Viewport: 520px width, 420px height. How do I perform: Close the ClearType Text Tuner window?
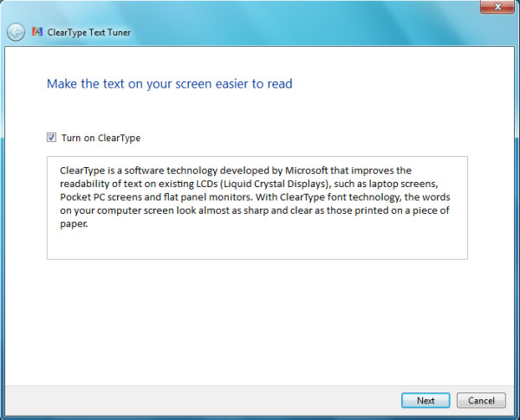tap(497, 7)
